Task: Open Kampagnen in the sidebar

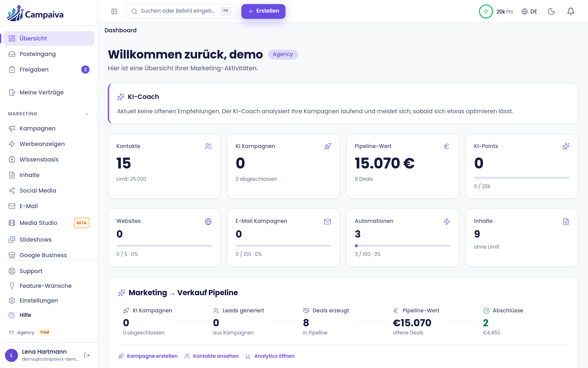Action: click(x=49, y=129)
